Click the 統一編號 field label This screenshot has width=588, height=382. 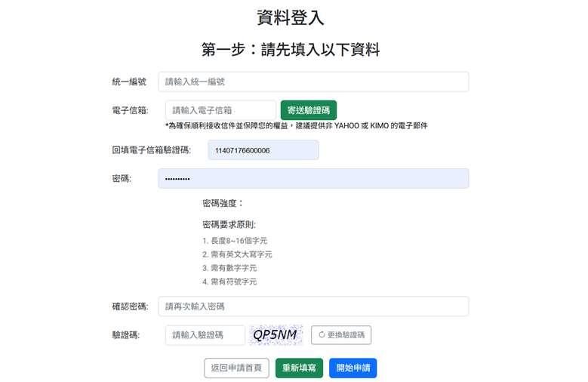129,82
